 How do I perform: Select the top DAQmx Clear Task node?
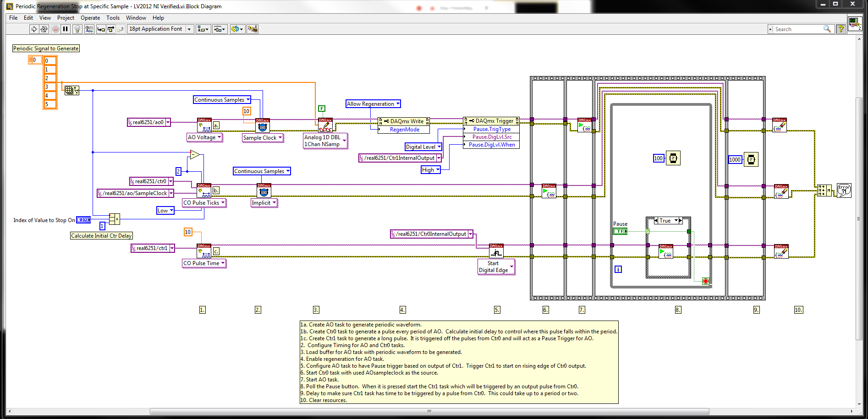(780, 125)
